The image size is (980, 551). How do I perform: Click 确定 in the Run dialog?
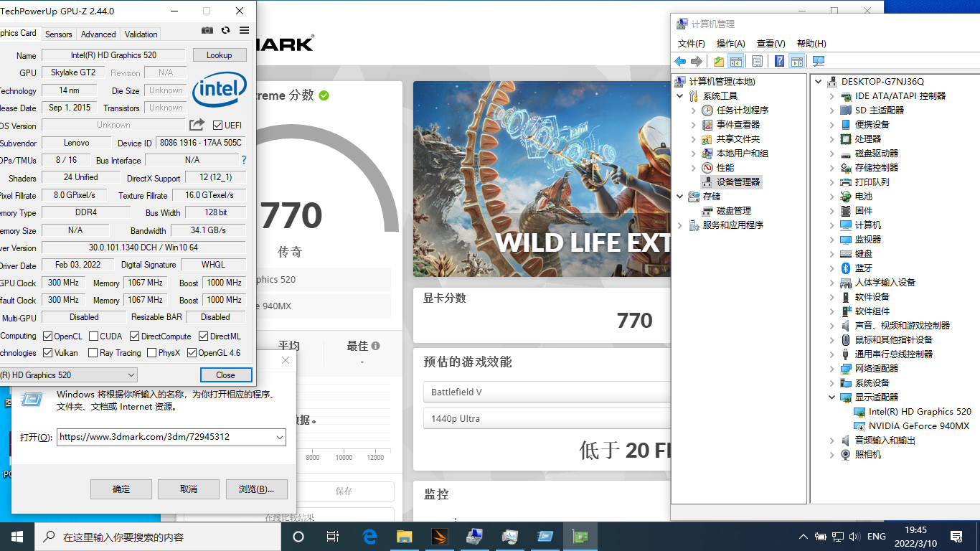(x=121, y=489)
